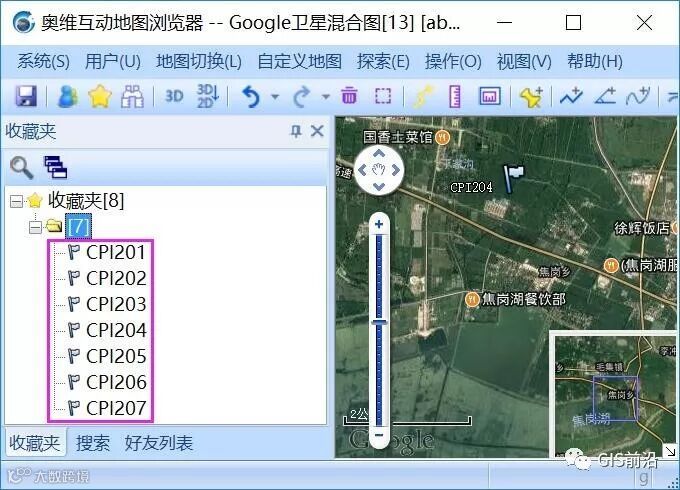Select the ruler measure tool

pos(454,96)
